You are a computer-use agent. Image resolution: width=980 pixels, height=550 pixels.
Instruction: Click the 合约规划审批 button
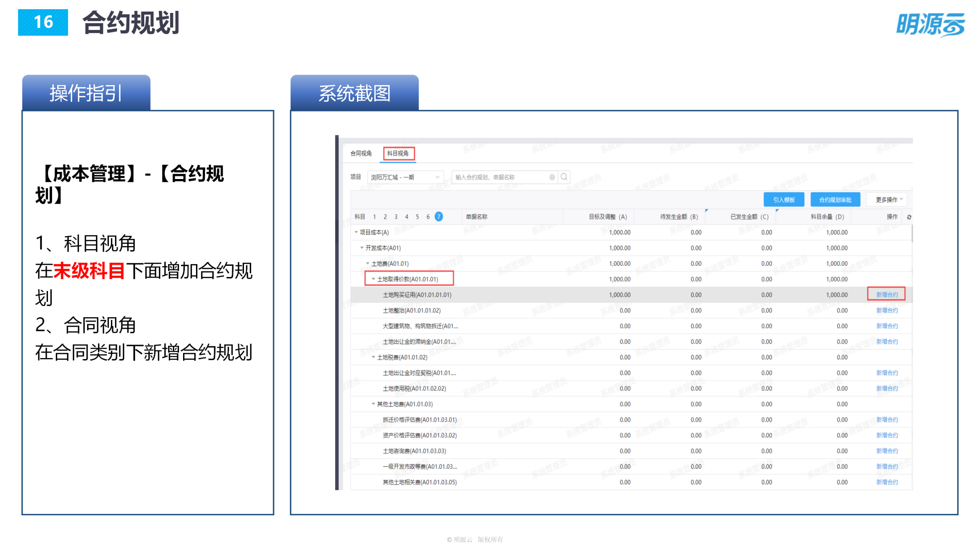click(835, 199)
